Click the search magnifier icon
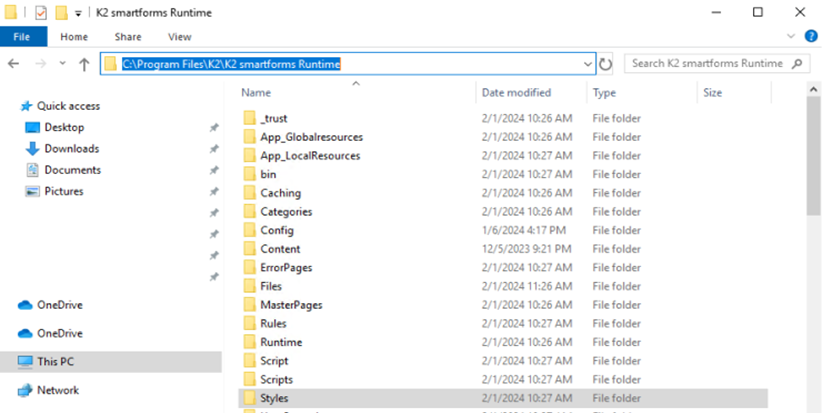Screen dimensions: 822x413 coord(797,64)
